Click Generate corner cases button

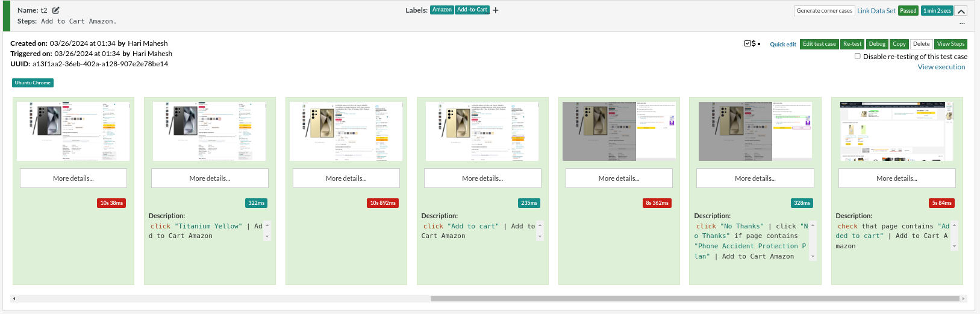click(824, 11)
